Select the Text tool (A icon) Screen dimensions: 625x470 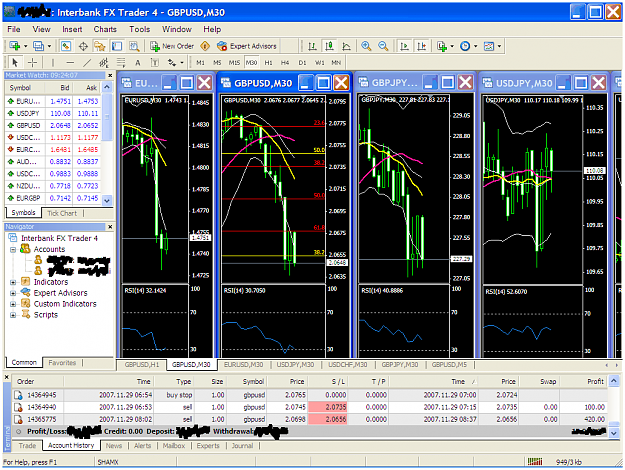click(138, 63)
